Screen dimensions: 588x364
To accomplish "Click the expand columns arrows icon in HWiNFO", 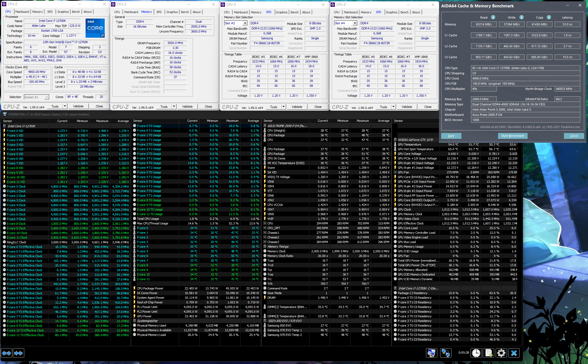I will (7, 353).
